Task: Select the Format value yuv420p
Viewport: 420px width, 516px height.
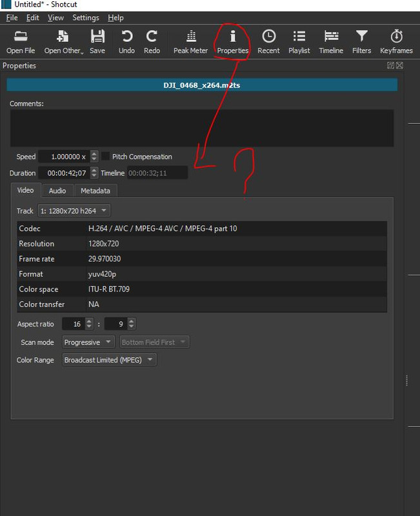Action: pos(102,274)
